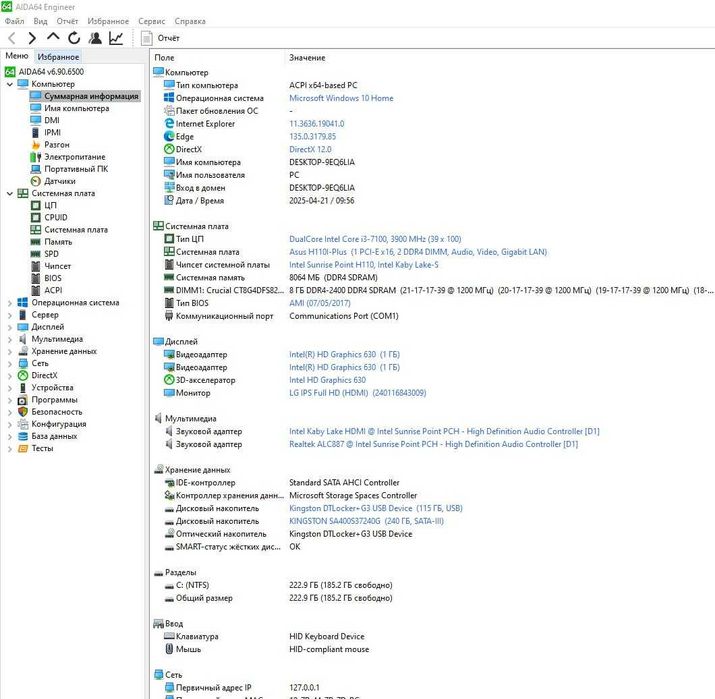Expand the Программы tree node

coord(10,400)
